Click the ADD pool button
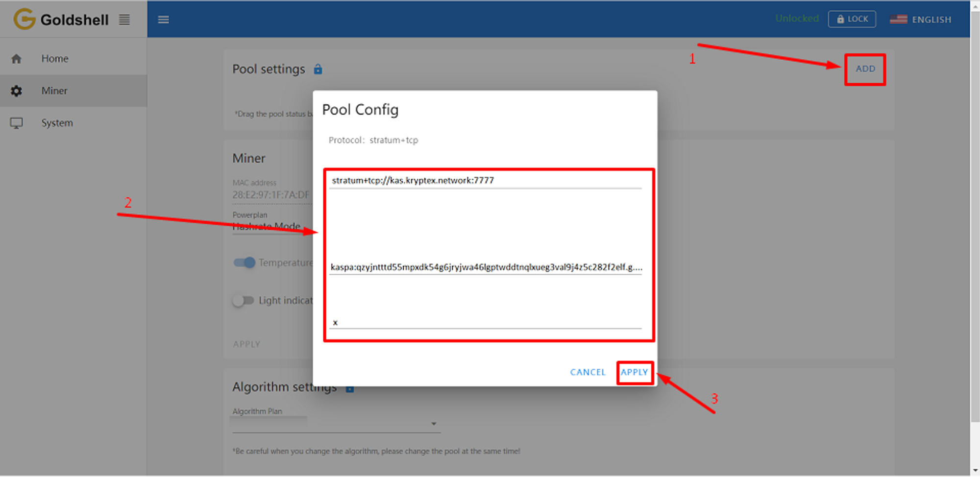 tap(865, 69)
